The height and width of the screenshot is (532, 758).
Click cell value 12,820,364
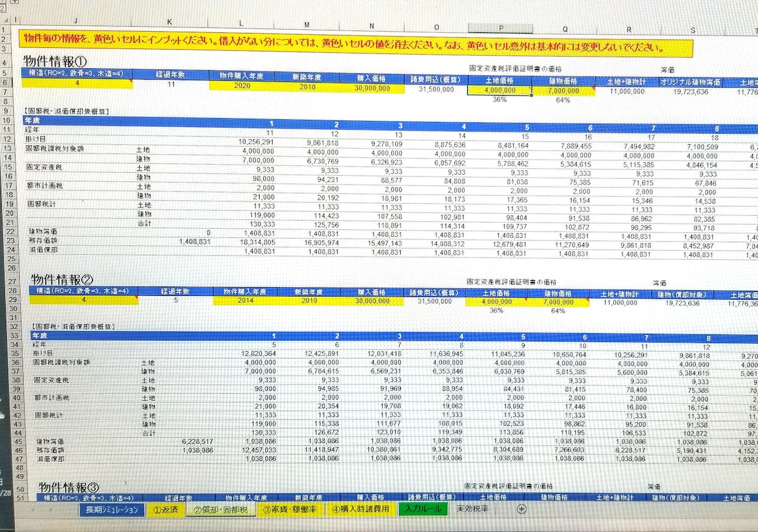point(258,353)
